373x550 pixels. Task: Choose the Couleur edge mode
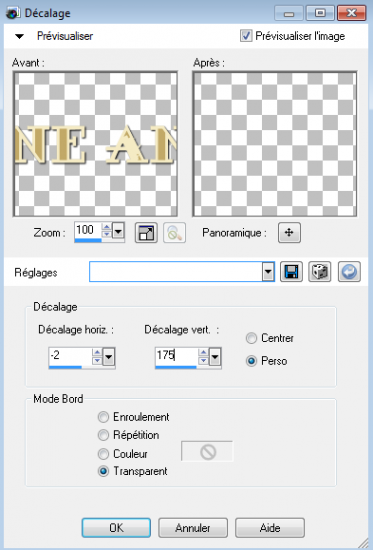click(x=103, y=454)
